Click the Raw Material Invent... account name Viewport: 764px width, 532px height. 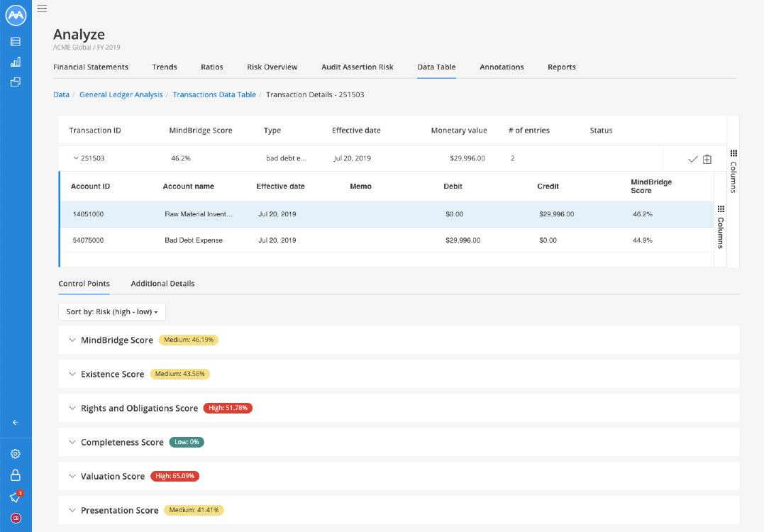199,214
